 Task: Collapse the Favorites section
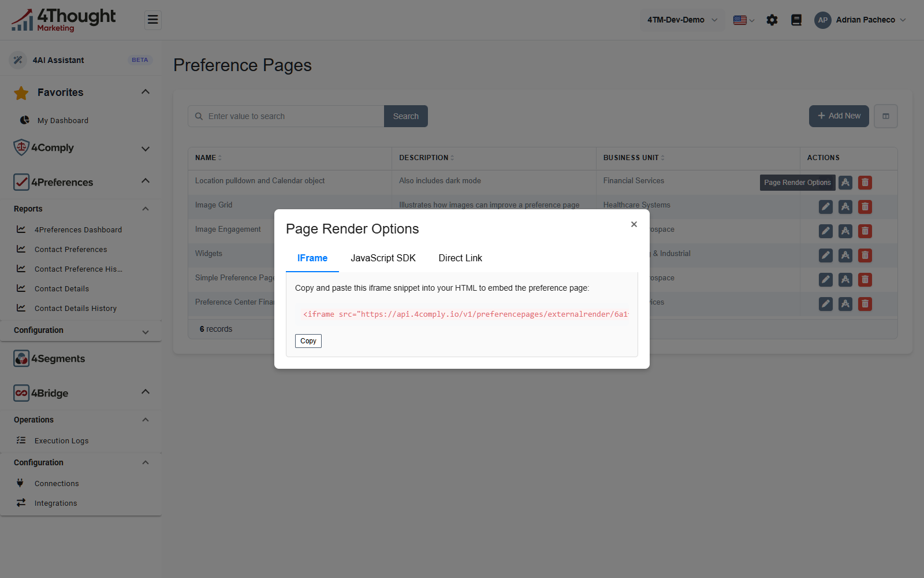click(146, 92)
